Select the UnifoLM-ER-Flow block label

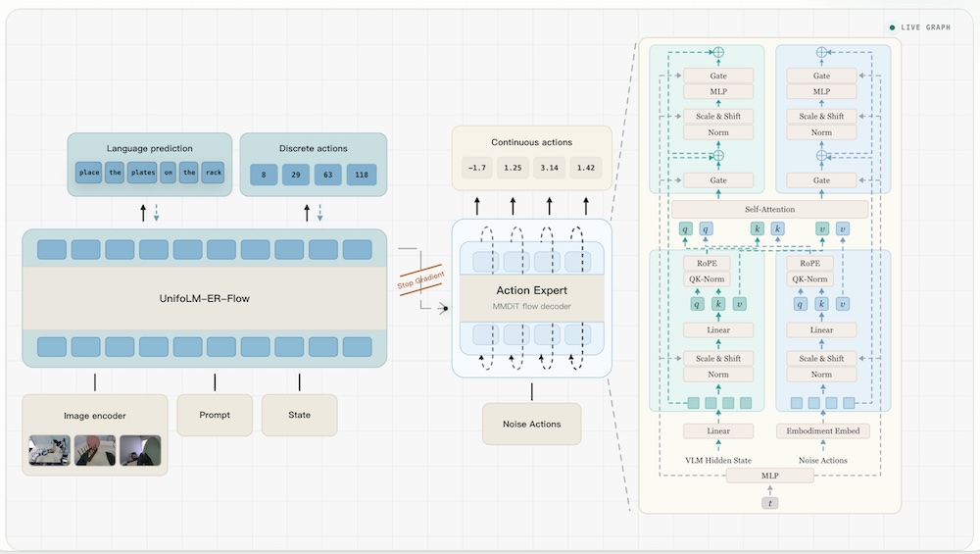pos(205,298)
